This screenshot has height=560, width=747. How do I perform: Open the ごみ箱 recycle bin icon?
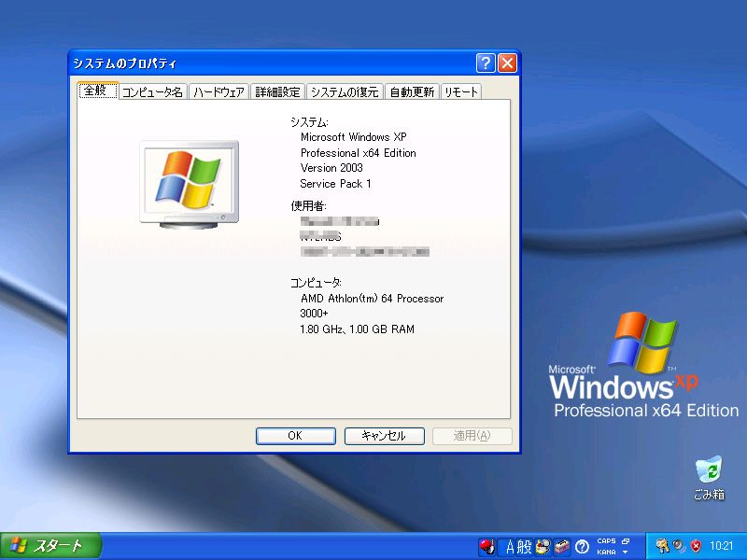(709, 478)
